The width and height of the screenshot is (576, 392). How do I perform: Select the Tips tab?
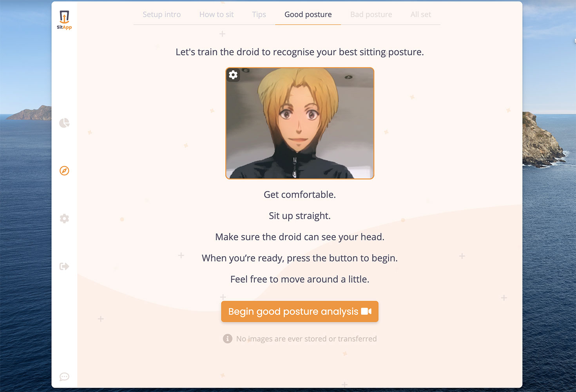click(x=259, y=14)
